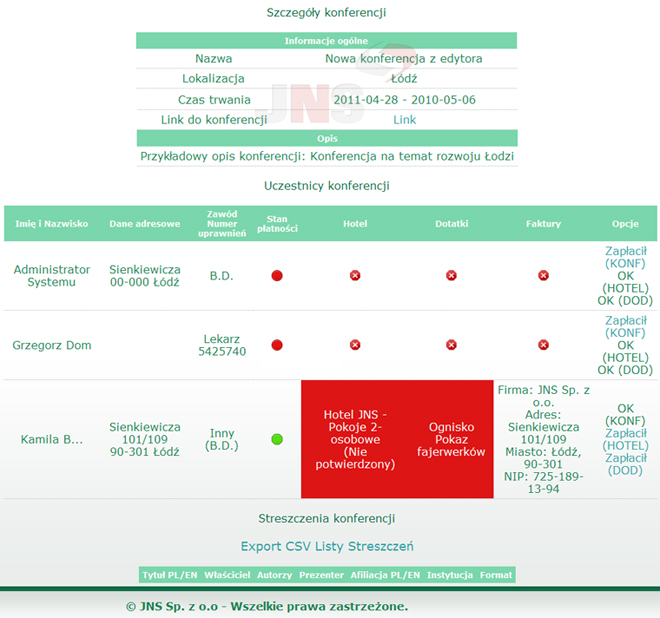Click red payment status dot for Administrator Systemu
This screenshot has height=618, width=660.
[277, 275]
